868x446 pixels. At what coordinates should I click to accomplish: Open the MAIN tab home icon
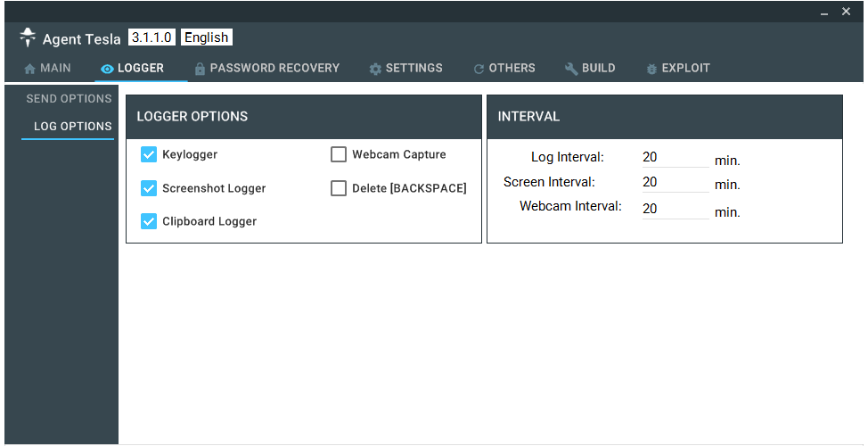(30, 70)
